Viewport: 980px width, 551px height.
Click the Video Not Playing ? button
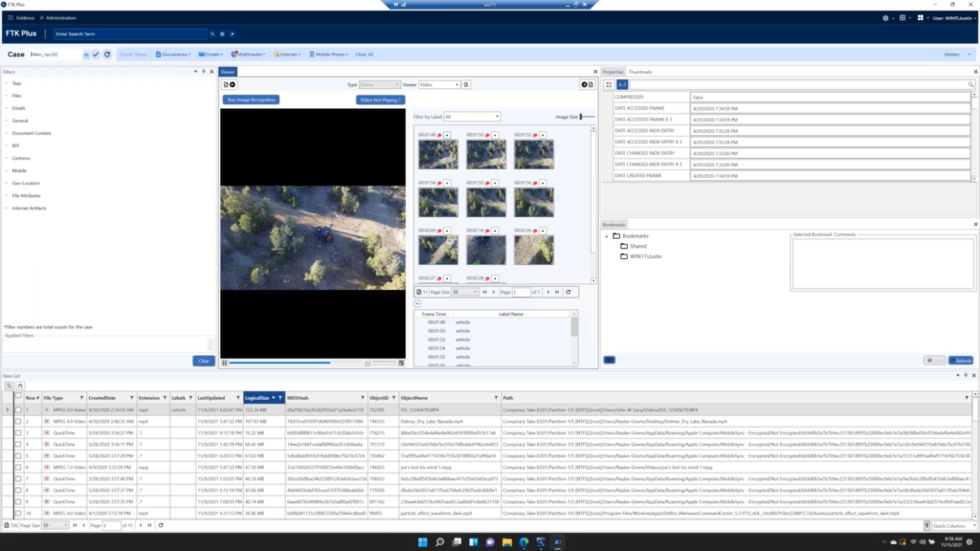click(381, 99)
